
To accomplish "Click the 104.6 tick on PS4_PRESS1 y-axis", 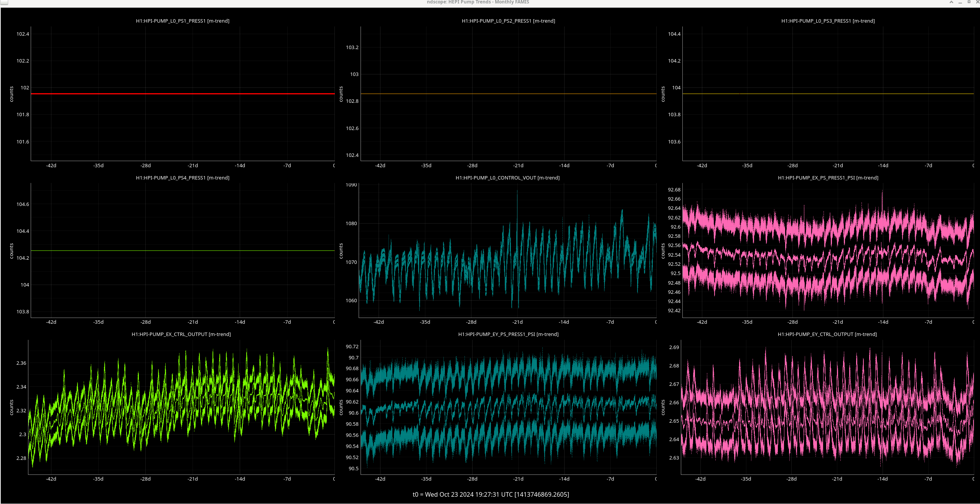I will tap(23, 204).
